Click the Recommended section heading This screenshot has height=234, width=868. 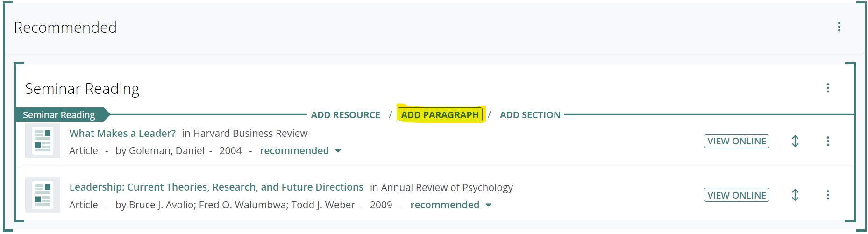tap(65, 28)
